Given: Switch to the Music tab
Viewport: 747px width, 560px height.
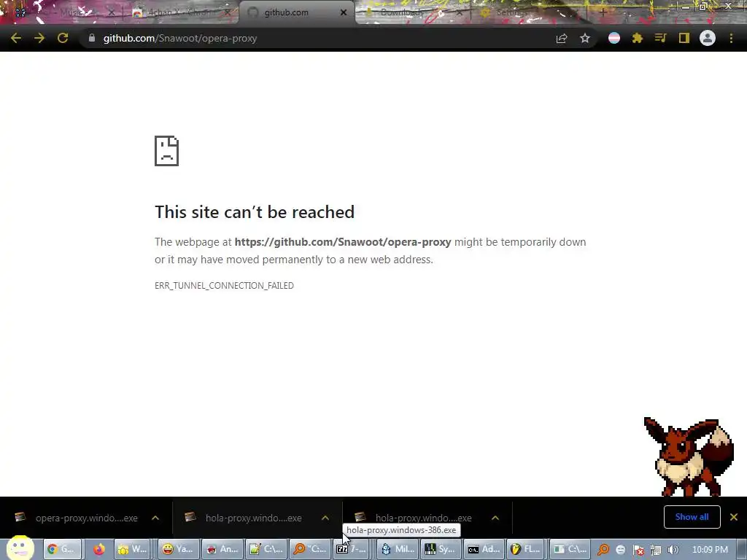Looking at the screenshot, I should (64, 12).
